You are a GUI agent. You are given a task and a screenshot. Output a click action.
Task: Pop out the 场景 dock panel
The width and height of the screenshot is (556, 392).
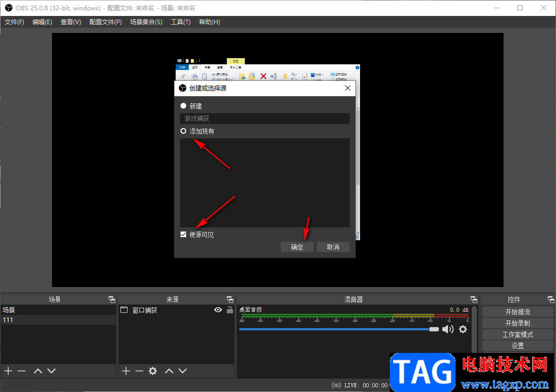pos(112,299)
